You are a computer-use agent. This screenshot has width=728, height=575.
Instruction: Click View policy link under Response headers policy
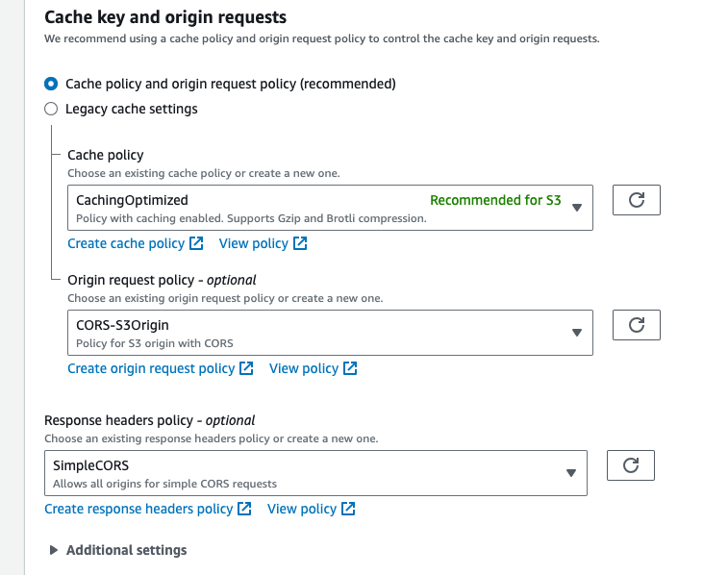pos(302,509)
